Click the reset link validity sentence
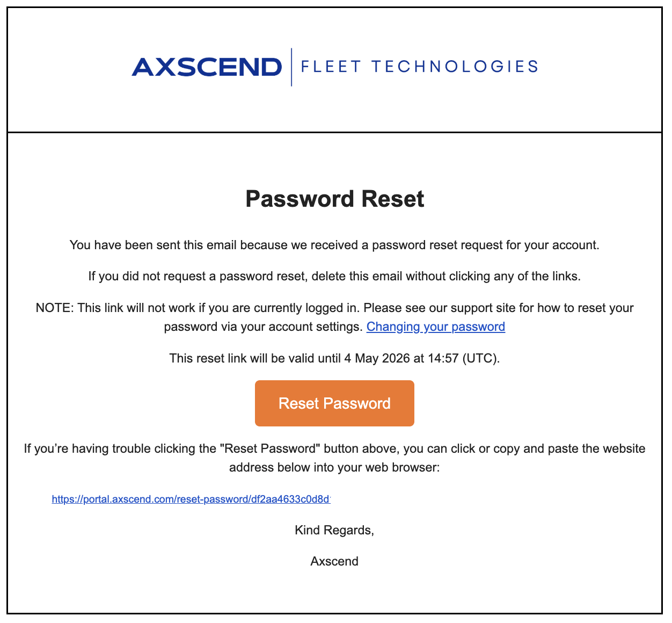This screenshot has height=623, width=672. coord(334,358)
